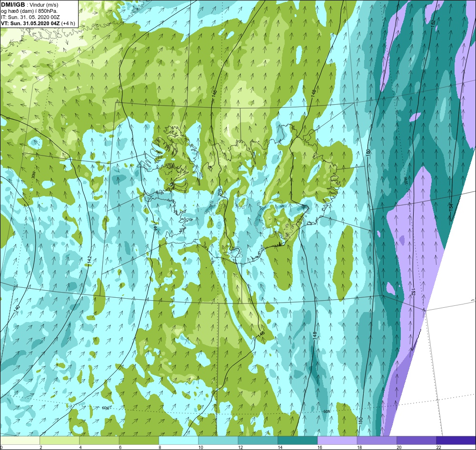Click the legend tick value 22
The height and width of the screenshot is (450, 476).
coord(438,447)
